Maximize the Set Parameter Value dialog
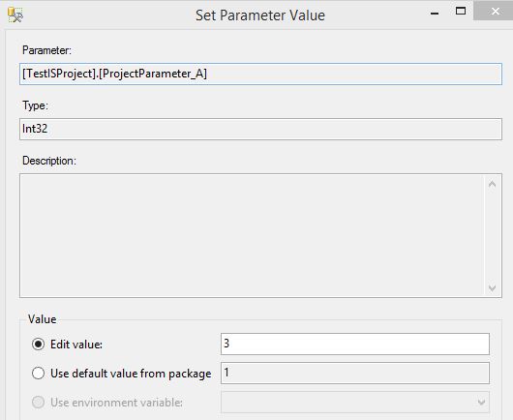The image size is (513, 420). tap(461, 11)
